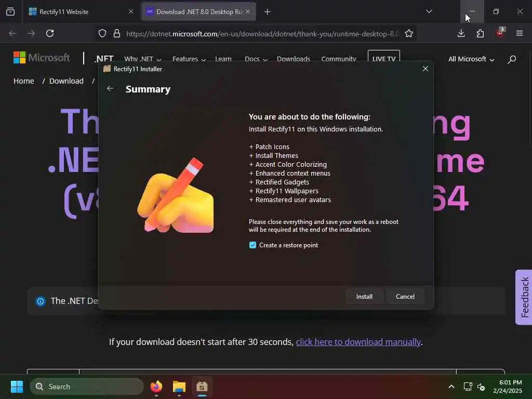Viewport: 532px width, 399px height.
Task: Open Firefox's list all tabs dropdown
Action: tap(429, 11)
